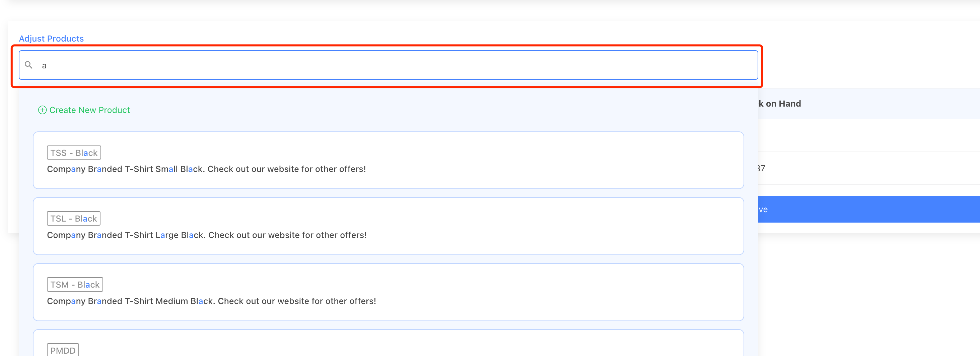
Task: Click the Adjust Products link
Action: click(x=51, y=38)
